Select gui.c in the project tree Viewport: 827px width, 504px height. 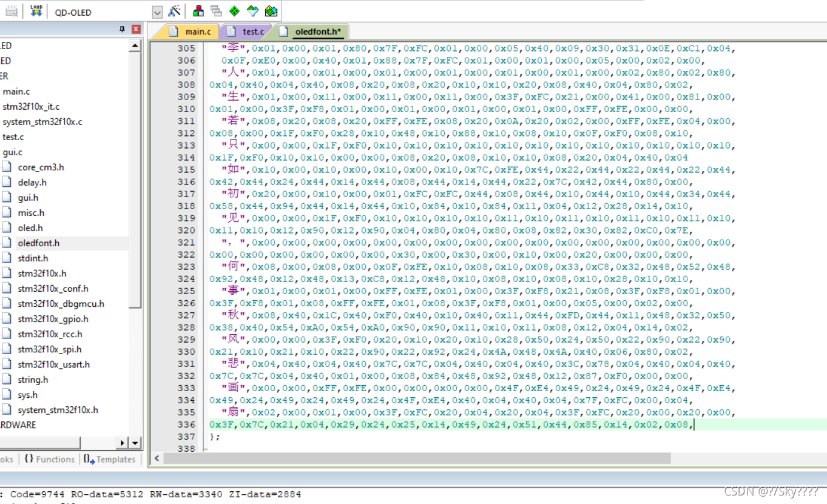tap(13, 152)
